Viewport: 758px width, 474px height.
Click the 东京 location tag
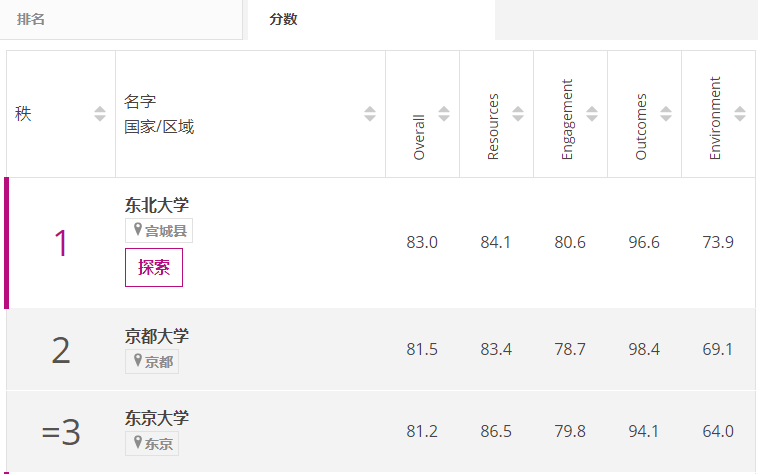pyautogui.click(x=152, y=444)
